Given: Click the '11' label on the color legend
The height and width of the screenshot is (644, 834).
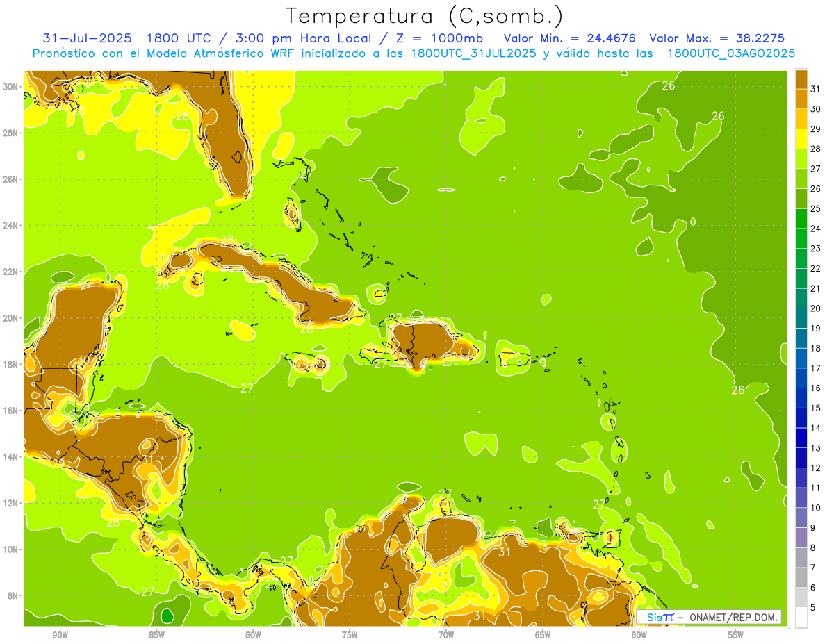Looking at the screenshot, I should click(x=816, y=488).
